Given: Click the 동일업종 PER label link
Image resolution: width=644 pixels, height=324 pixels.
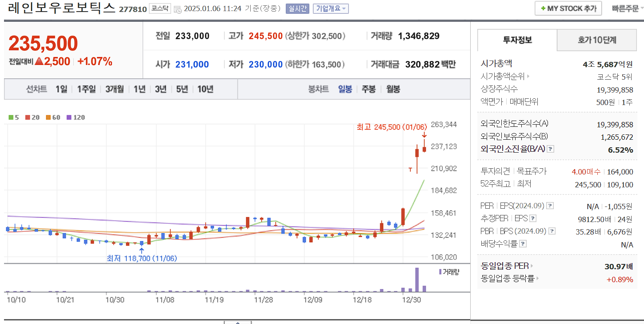Looking at the screenshot, I should coord(505,266).
